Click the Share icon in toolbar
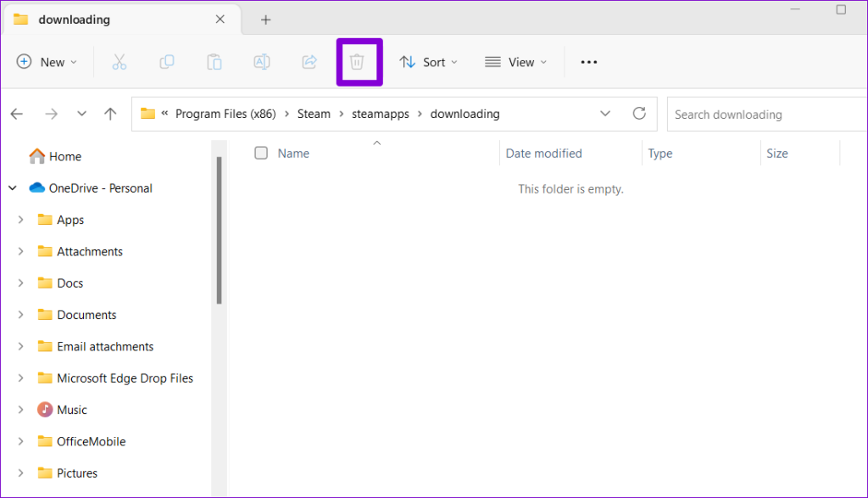This screenshot has height=498, width=868. (309, 62)
